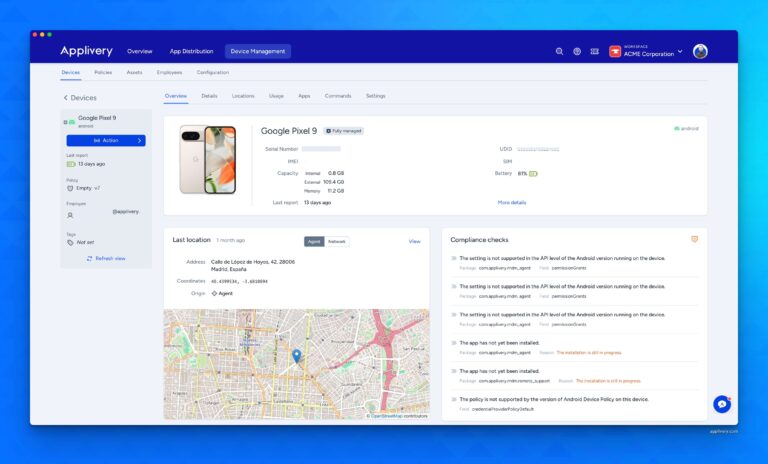The image size is (768, 464).
Task: Click the search magnifier icon in header
Action: click(559, 51)
